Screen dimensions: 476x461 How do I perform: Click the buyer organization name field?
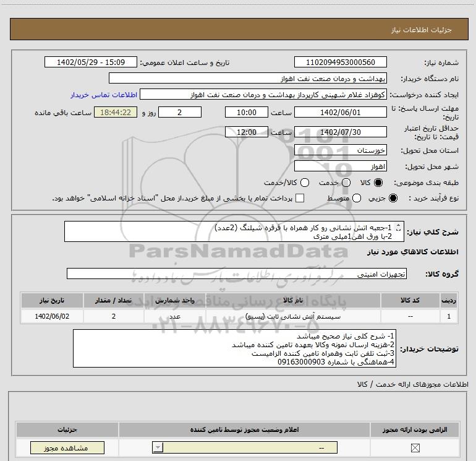(248, 79)
